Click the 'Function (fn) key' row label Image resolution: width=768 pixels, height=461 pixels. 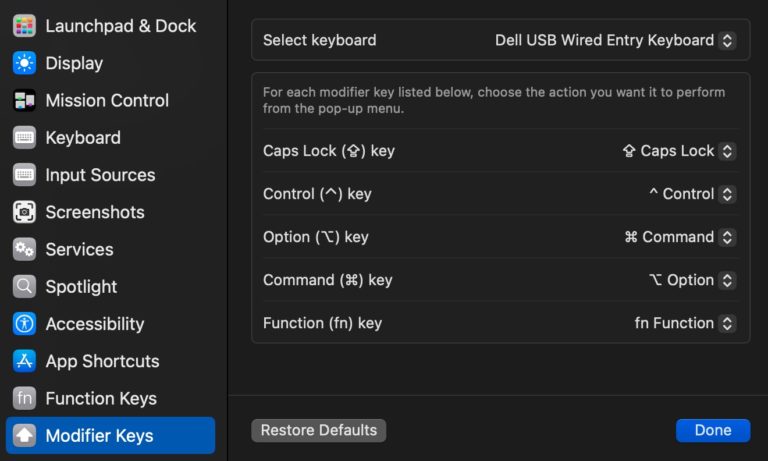point(322,323)
